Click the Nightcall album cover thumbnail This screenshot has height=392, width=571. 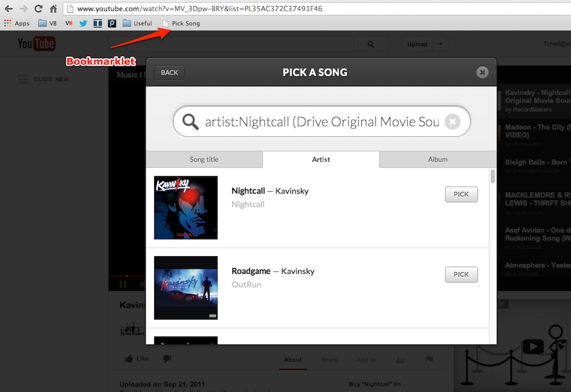(x=186, y=208)
